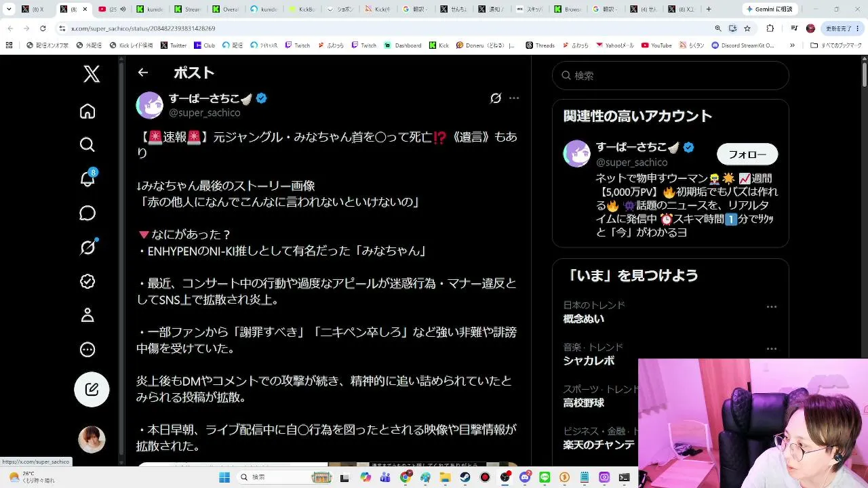Click the X search input field
This screenshot has width=868, height=488.
[x=671, y=76]
